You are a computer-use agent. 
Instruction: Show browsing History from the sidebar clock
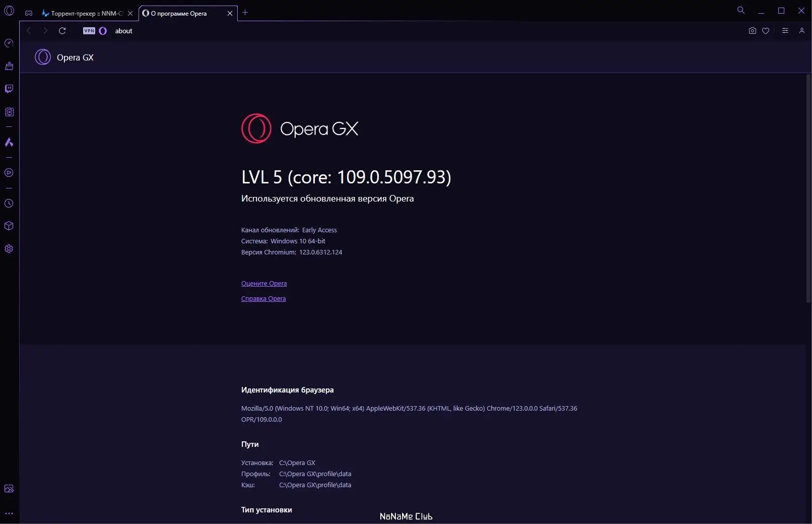[9, 204]
